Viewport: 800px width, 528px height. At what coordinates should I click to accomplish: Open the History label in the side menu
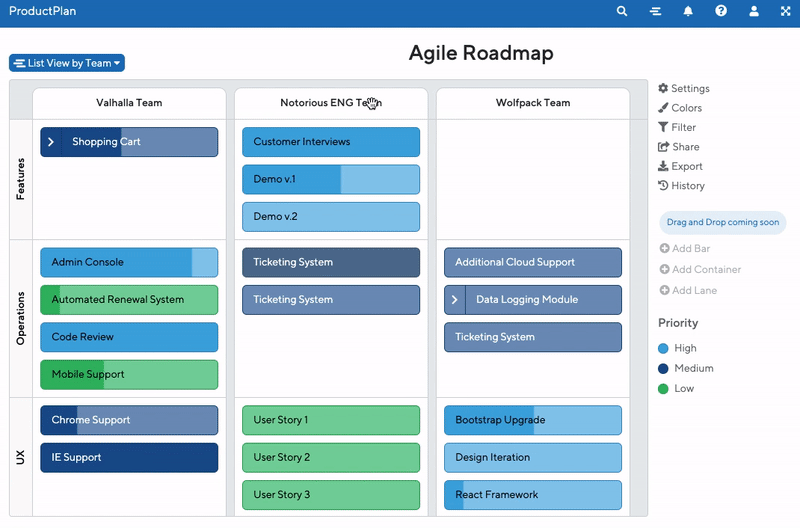(x=688, y=186)
